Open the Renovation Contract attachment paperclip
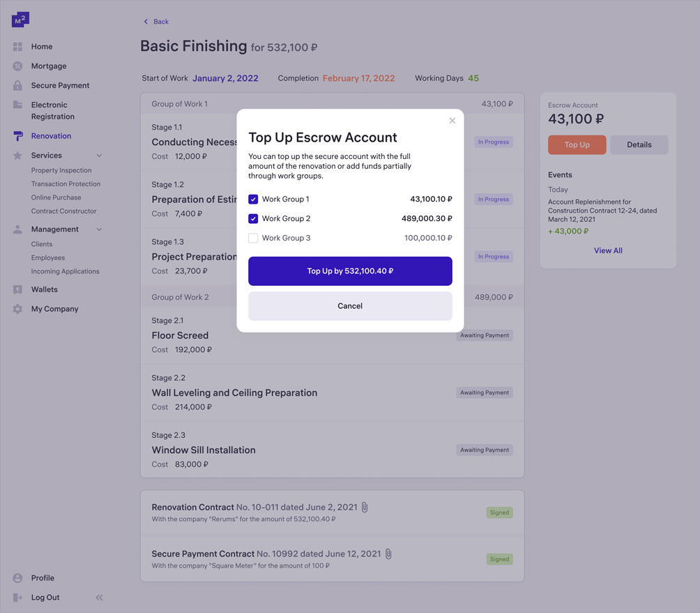Image resolution: width=700 pixels, height=613 pixels. click(365, 508)
